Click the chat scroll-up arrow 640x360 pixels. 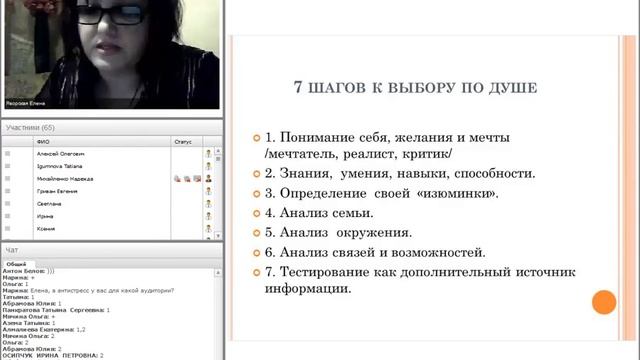[218, 272]
